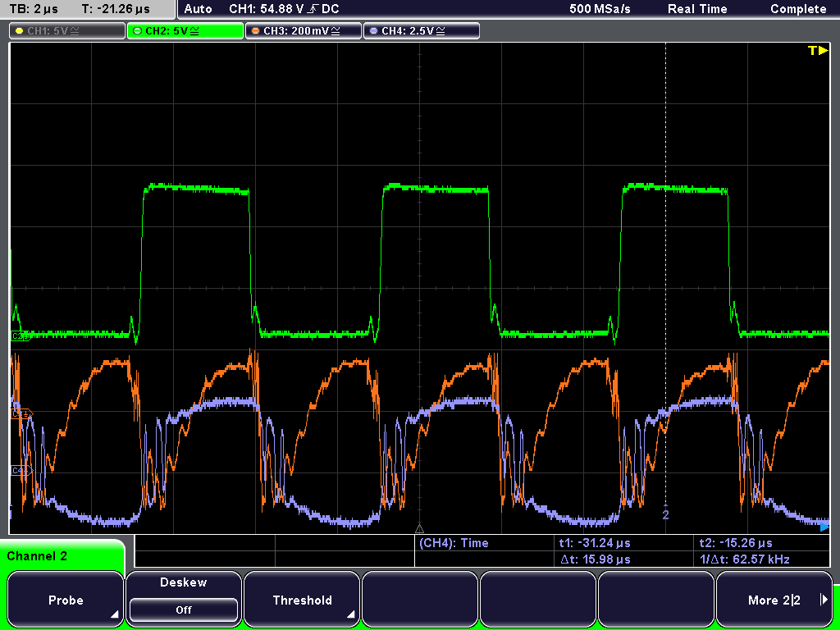Screen dimensions: 840x630
Task: Click the 1/Δt: 62.57 kHz readout
Action: click(745, 559)
